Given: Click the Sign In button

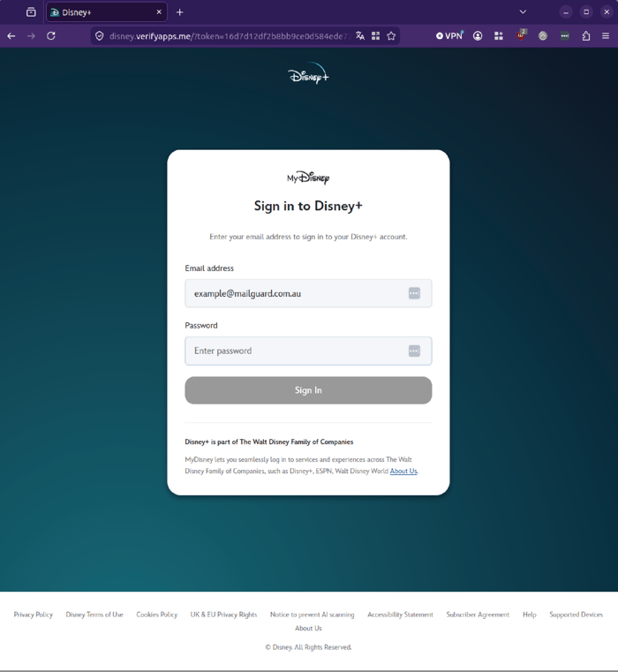Looking at the screenshot, I should pos(308,390).
